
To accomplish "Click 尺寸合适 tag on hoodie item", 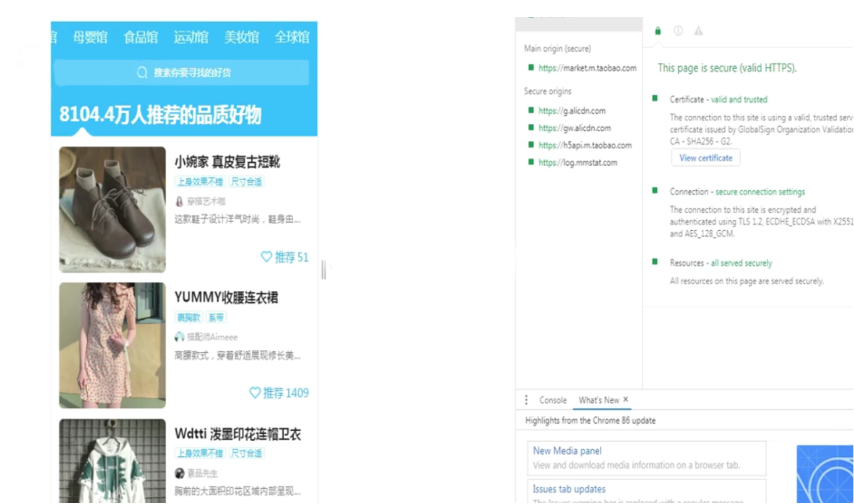I will point(246,453).
